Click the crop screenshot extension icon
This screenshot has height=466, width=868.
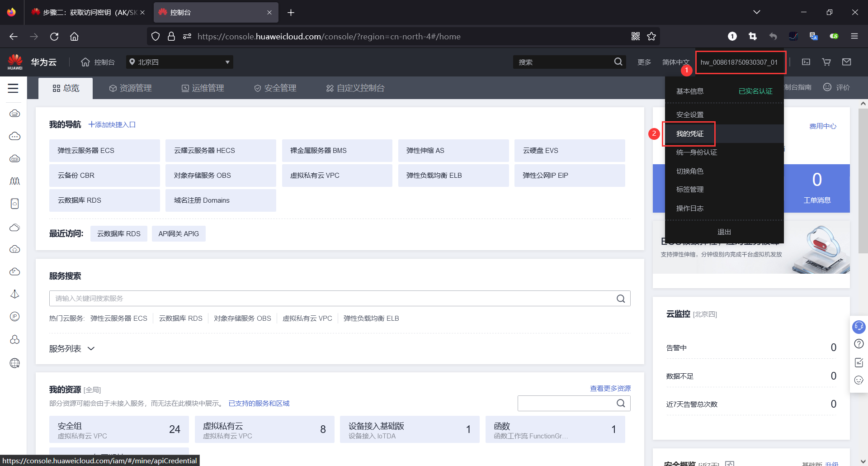coord(753,36)
